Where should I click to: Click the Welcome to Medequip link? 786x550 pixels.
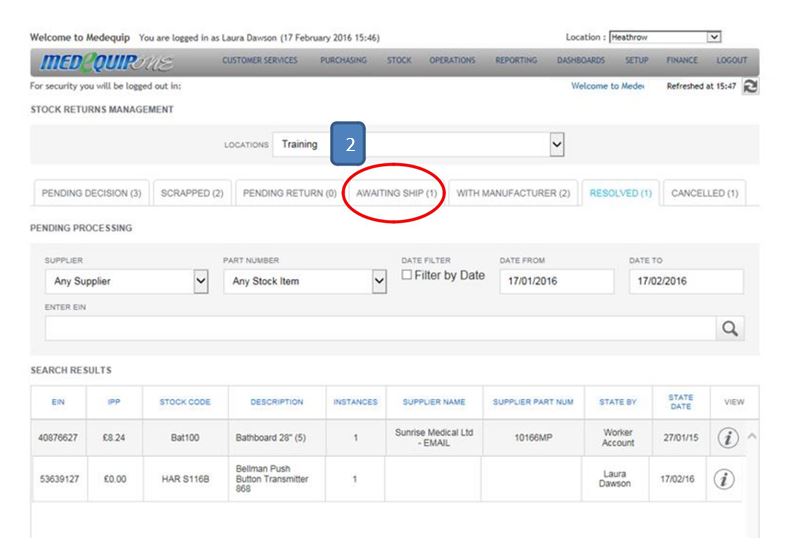click(x=608, y=86)
